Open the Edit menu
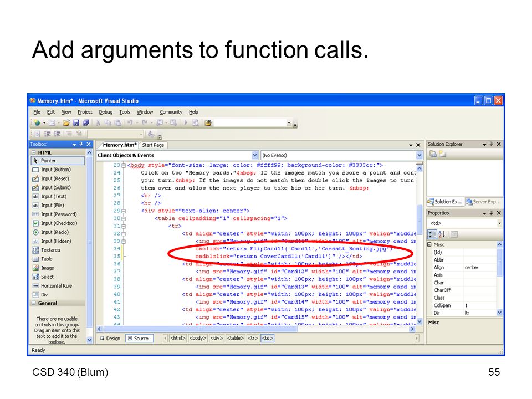Screen dimensions: 532x399 coord(50,112)
